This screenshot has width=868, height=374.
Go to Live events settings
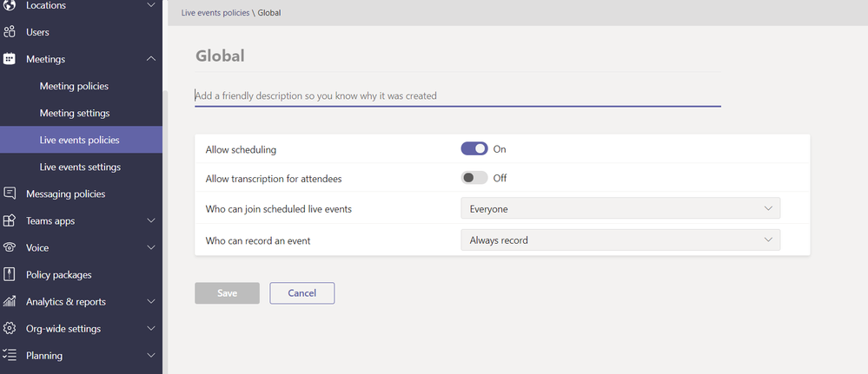80,167
